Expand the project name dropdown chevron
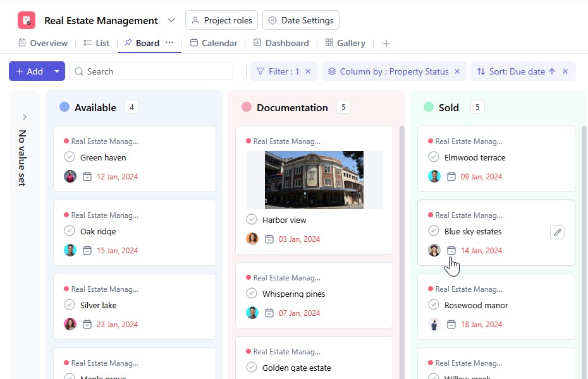Image resolution: width=588 pixels, height=379 pixels. [x=171, y=20]
